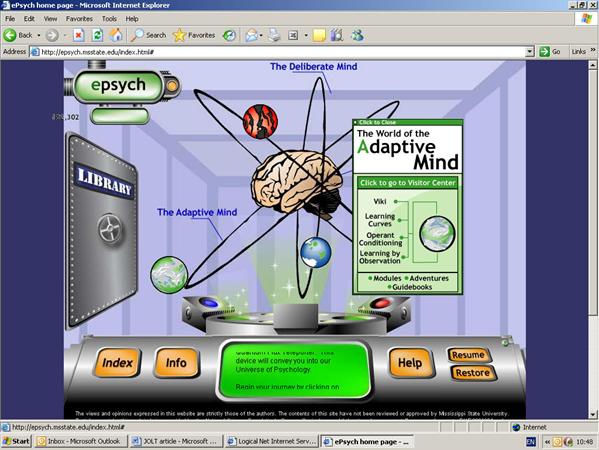Click the Home toolbar icon
This screenshot has height=450, width=599.
point(116,35)
